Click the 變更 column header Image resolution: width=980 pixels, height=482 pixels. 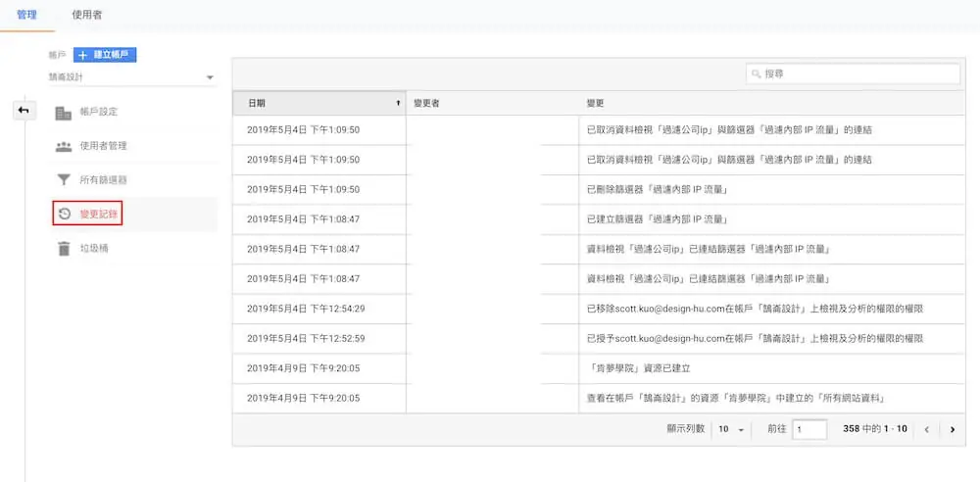[x=771, y=103]
